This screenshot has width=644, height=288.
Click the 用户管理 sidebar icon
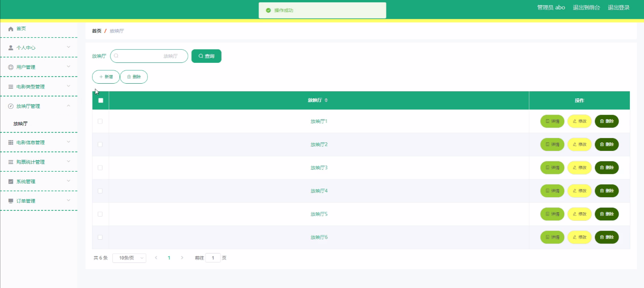point(11,67)
